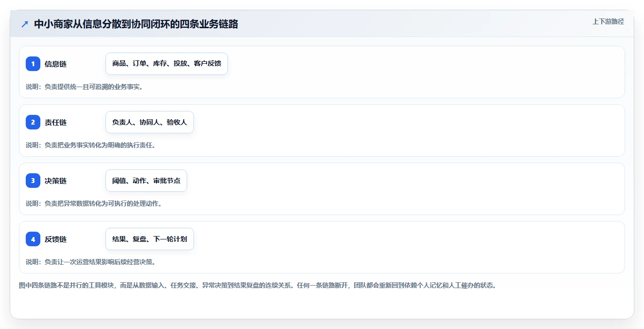Viewport: 644px width, 329px height.
Task: Click the arrow icon beside the main title
Action: point(25,24)
